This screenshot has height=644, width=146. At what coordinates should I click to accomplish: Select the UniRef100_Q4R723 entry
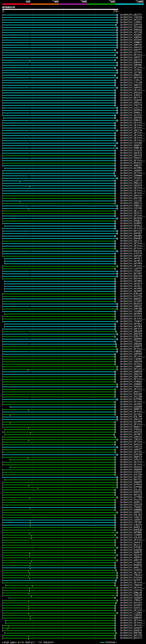(131, 85)
